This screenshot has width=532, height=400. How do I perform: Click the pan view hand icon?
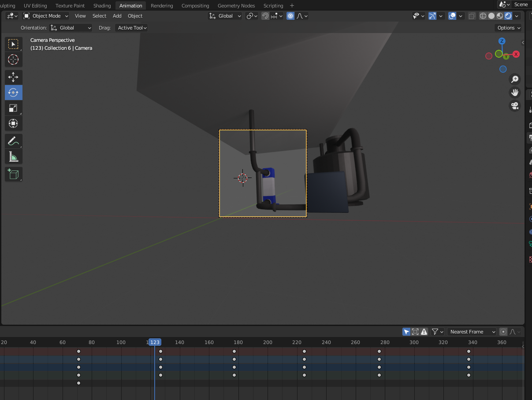515,93
